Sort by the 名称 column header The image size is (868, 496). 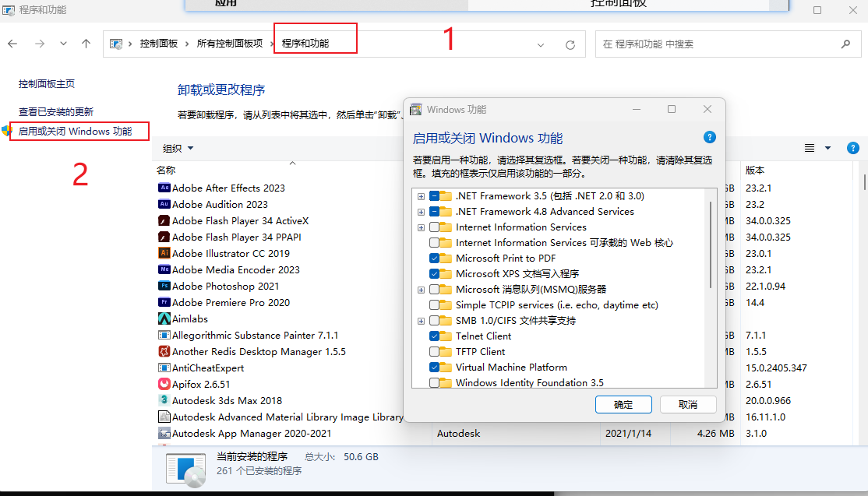click(x=166, y=171)
